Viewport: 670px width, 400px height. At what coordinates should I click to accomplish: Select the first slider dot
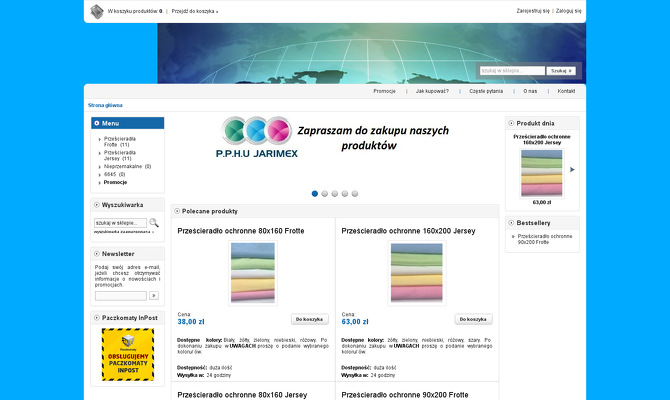(315, 194)
